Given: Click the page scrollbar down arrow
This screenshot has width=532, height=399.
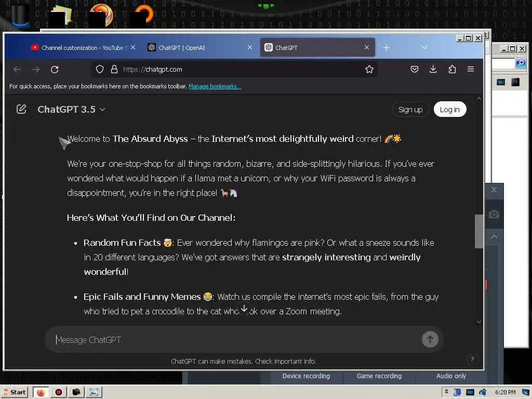Looking at the screenshot, I should tap(478, 322).
